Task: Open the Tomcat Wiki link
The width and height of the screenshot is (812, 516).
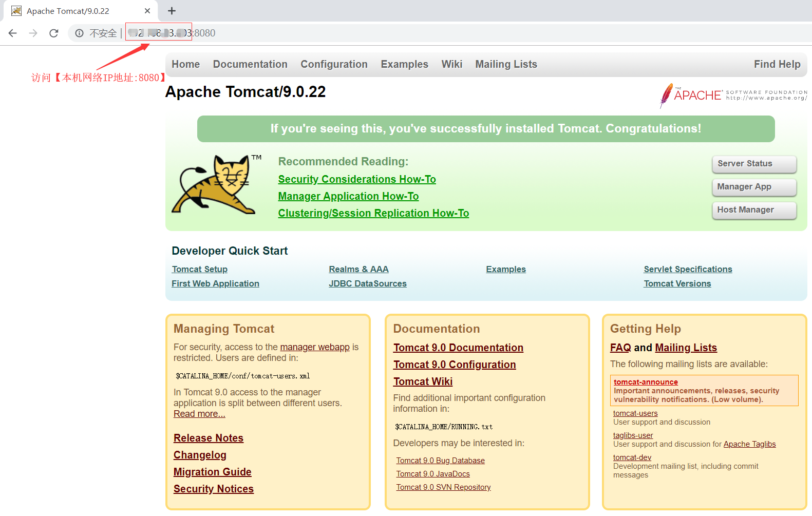Action: point(423,381)
